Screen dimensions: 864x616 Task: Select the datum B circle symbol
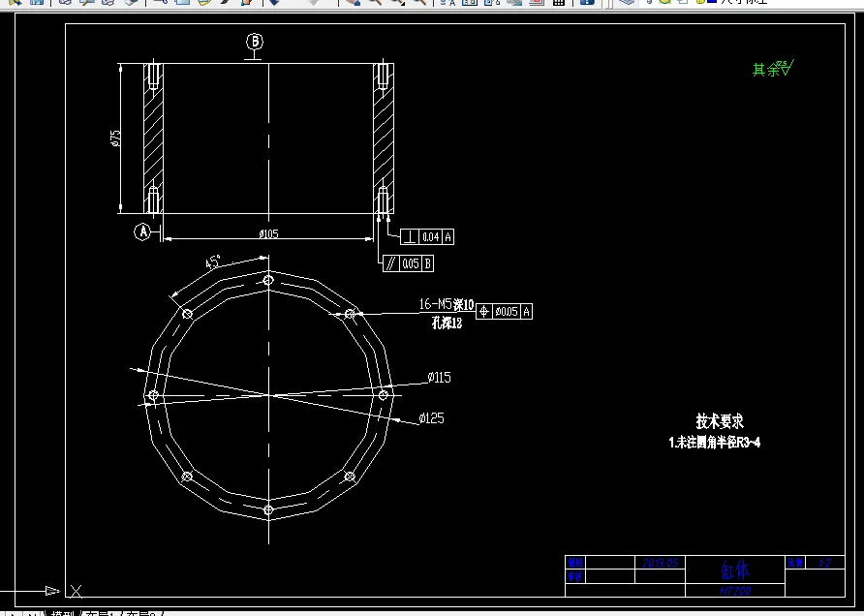[x=254, y=42]
